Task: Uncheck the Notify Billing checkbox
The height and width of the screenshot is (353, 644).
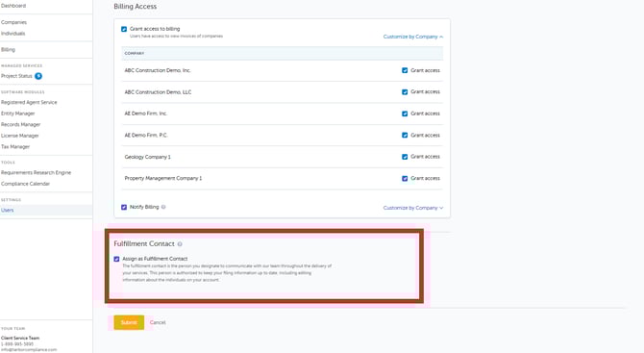Action: [x=124, y=207]
